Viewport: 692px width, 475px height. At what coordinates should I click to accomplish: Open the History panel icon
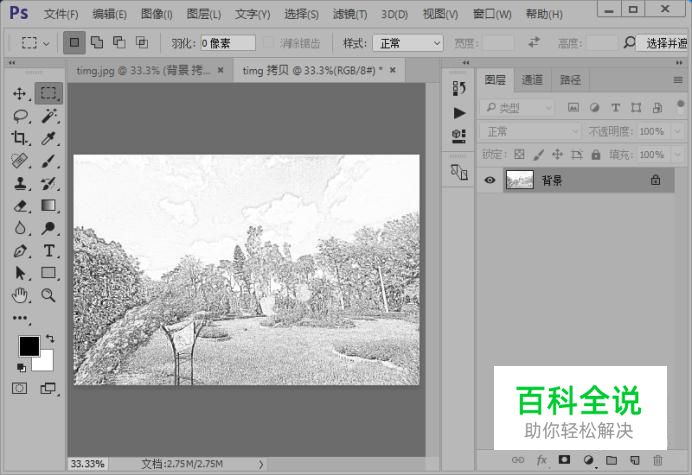click(459, 90)
